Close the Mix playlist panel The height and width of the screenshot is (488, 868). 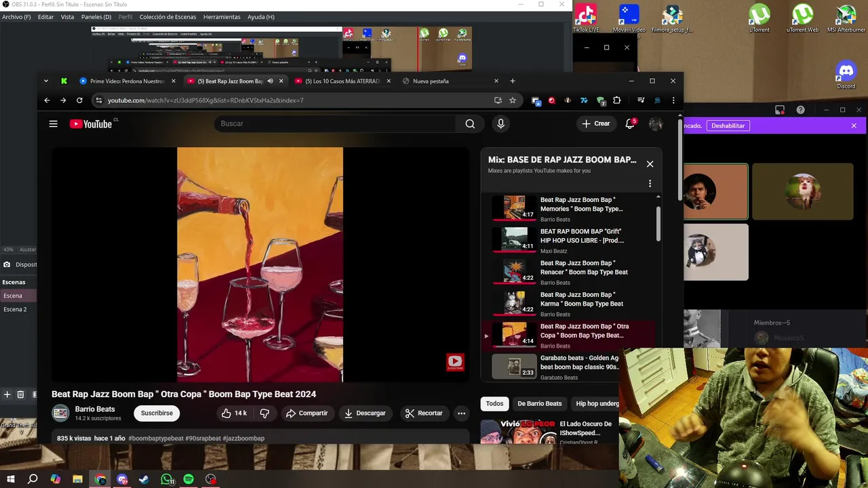point(650,163)
